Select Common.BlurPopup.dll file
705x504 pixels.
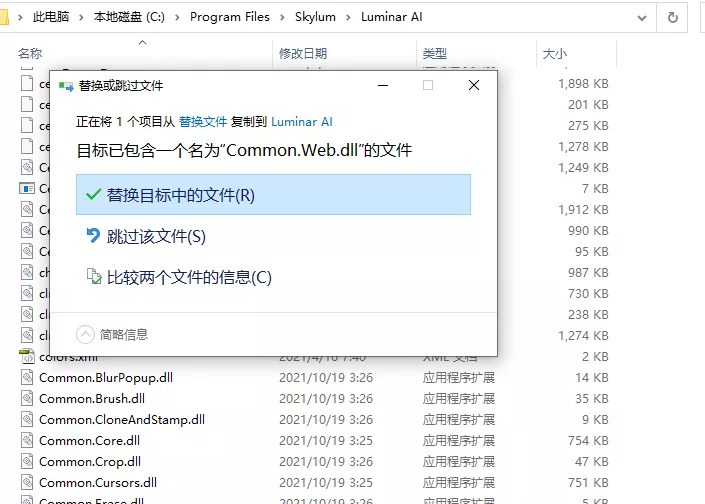click(106, 378)
